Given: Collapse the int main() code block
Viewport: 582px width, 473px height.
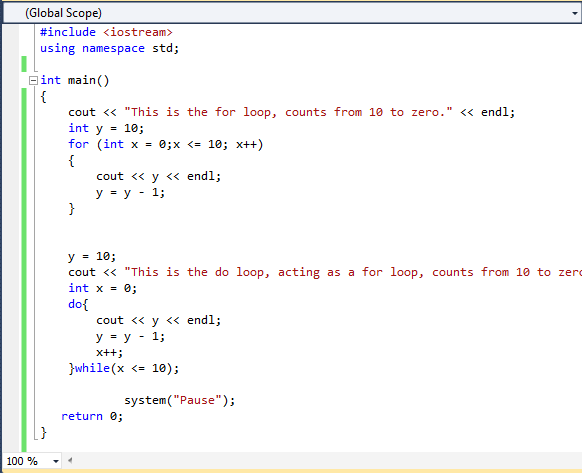Looking at the screenshot, I should pyautogui.click(x=33, y=80).
